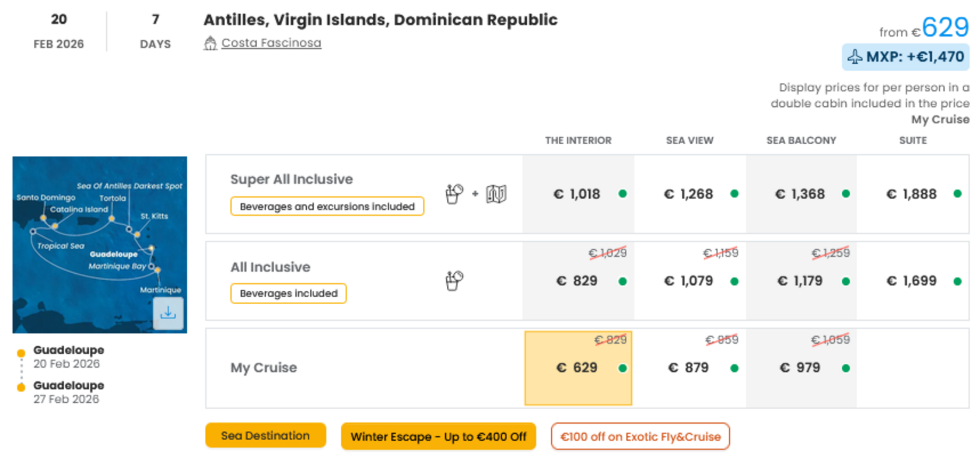Image resolution: width=980 pixels, height=467 pixels.
Task: Open the Costa Fascinosa ship link
Action: [271, 43]
